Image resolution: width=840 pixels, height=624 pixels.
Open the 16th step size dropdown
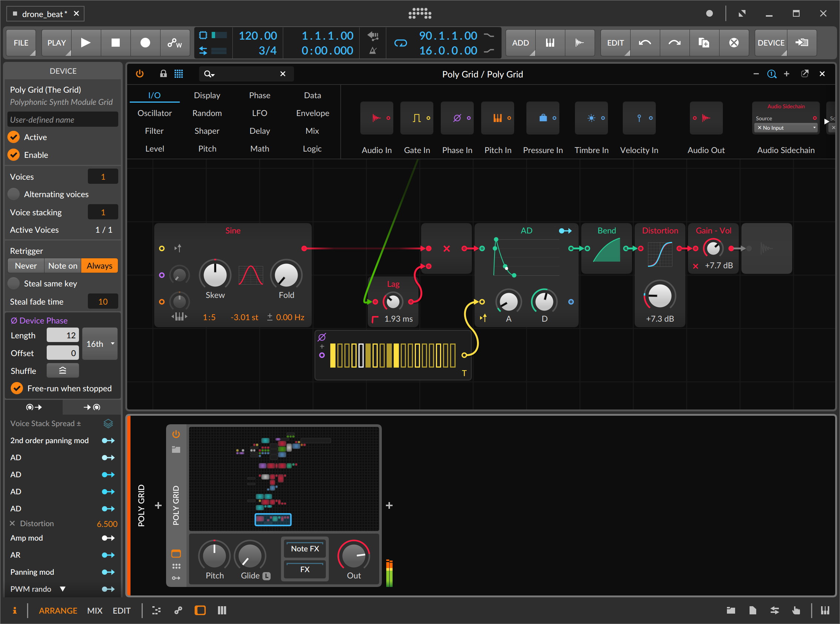tap(100, 344)
